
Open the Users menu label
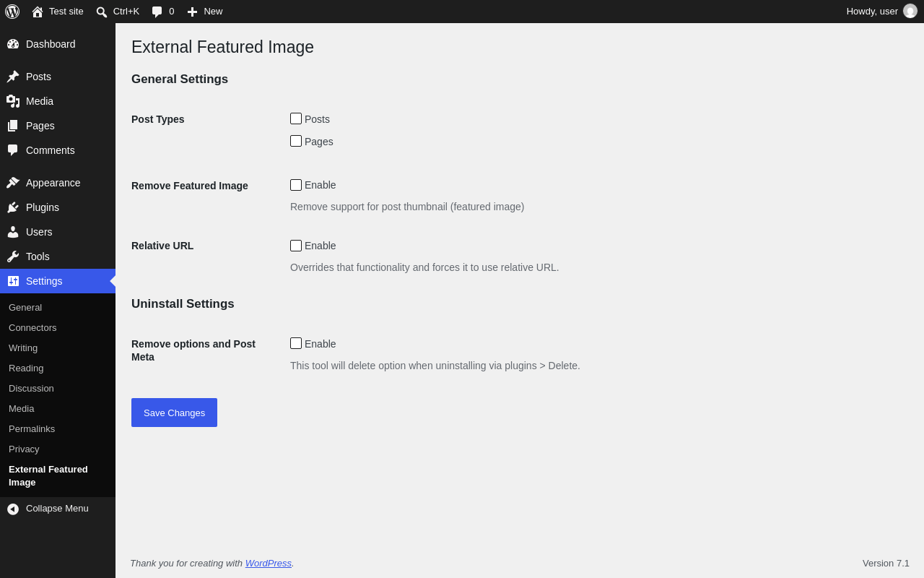pyautogui.click(x=39, y=232)
